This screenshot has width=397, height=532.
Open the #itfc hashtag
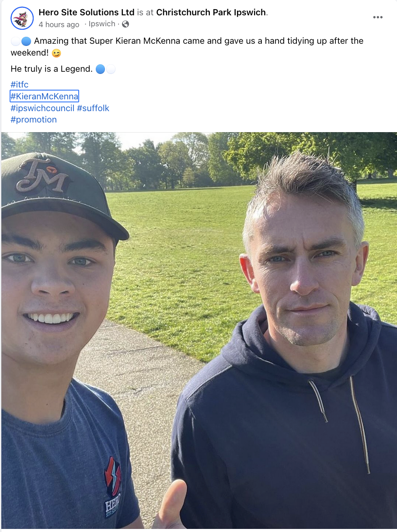[x=20, y=84]
